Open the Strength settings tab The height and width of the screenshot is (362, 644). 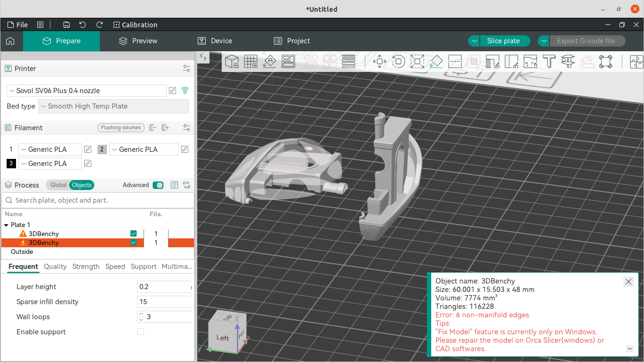[x=86, y=267]
